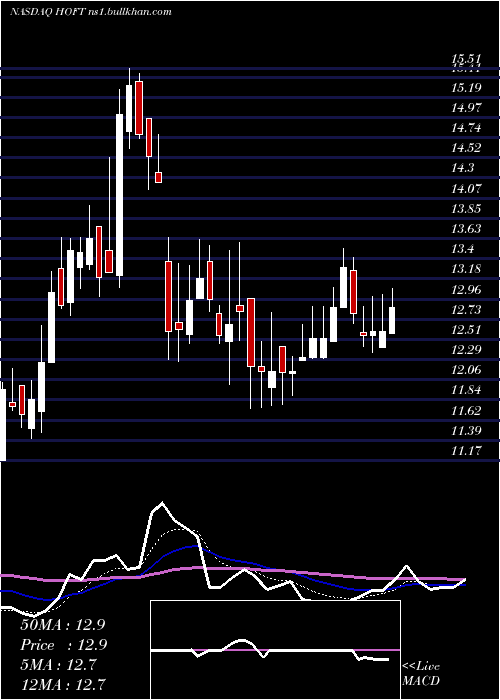Click inside the MACD inset panel
Screen dimensions: 500x700
(275, 650)
